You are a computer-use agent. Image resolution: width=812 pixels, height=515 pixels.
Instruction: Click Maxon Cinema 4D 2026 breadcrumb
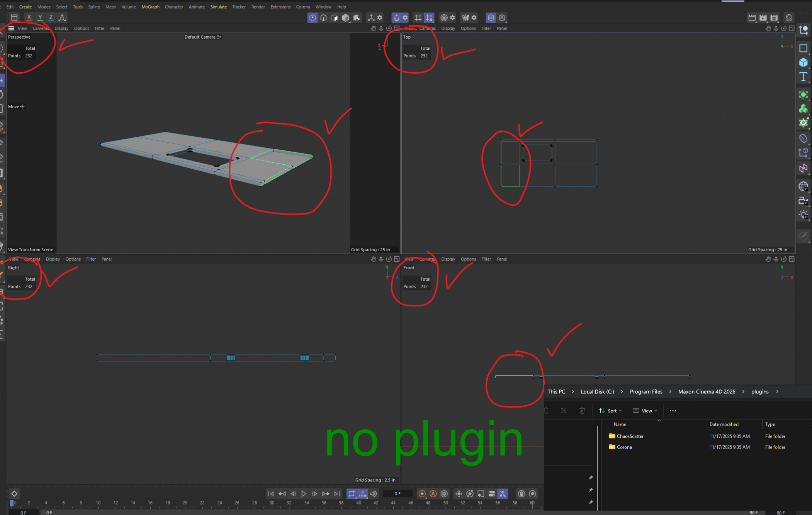coord(707,392)
